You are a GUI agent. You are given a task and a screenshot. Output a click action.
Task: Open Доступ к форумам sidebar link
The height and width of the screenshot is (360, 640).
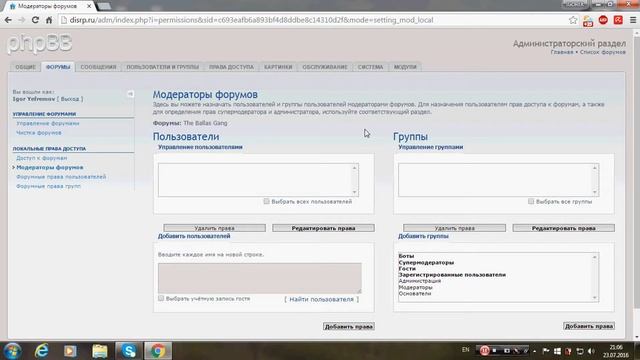(42, 158)
